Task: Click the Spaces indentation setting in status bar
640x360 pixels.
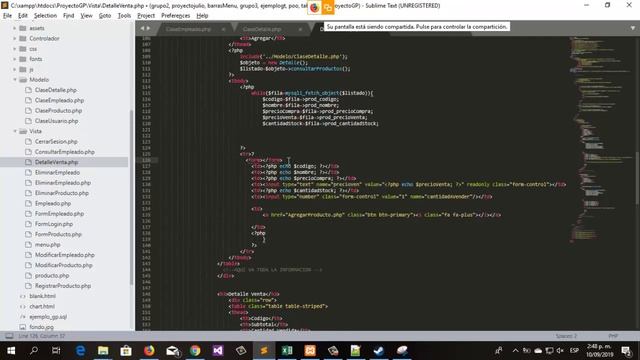Action: click(566, 336)
